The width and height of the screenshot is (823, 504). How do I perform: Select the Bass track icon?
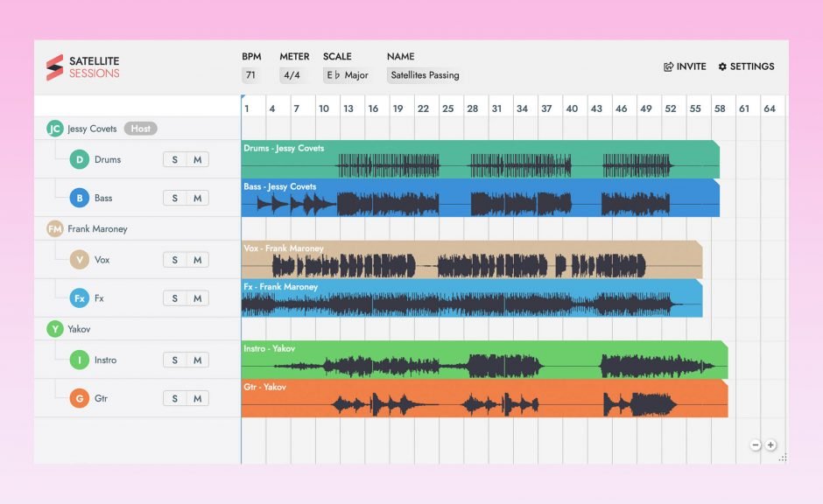[80, 198]
